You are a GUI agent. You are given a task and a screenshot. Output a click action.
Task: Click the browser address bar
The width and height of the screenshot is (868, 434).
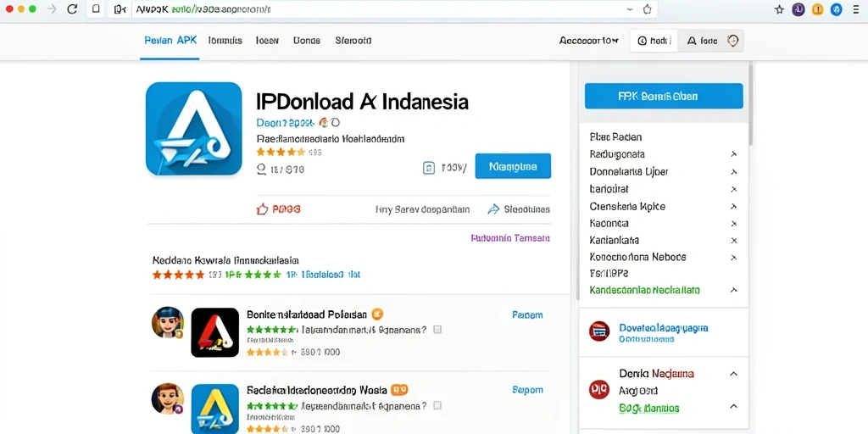point(382,9)
